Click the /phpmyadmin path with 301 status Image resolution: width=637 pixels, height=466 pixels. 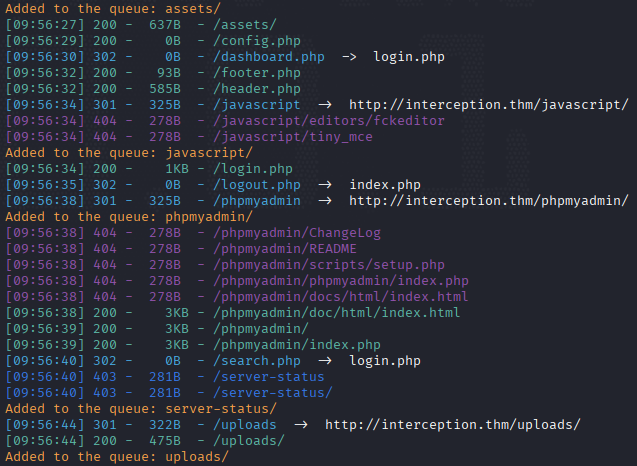(x=257, y=201)
